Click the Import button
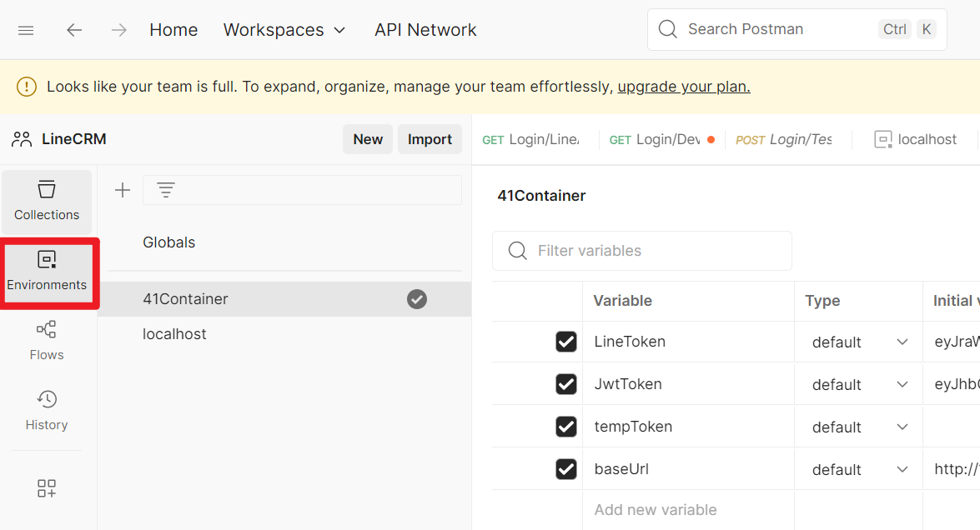This screenshot has height=530, width=980. point(430,139)
